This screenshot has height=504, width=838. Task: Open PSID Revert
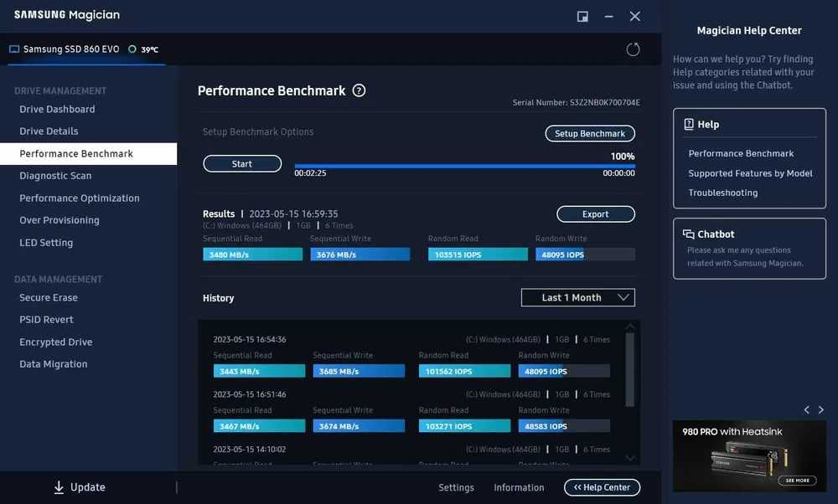pos(46,319)
